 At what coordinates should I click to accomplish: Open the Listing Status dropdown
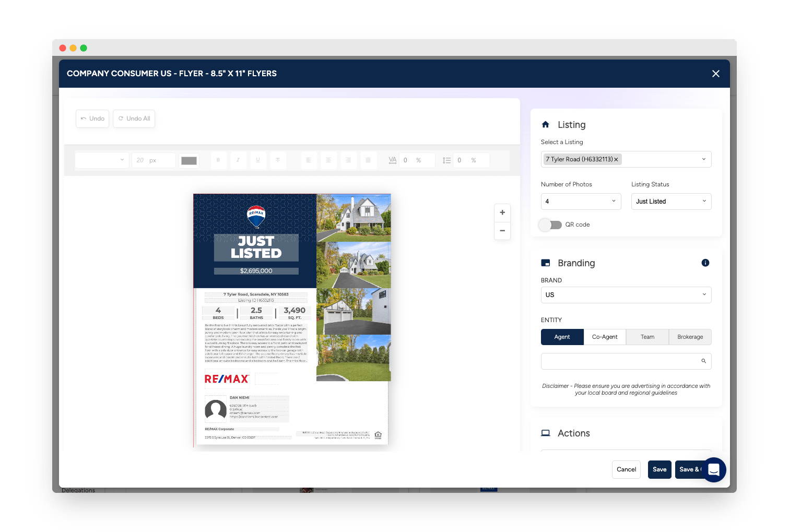pos(672,202)
